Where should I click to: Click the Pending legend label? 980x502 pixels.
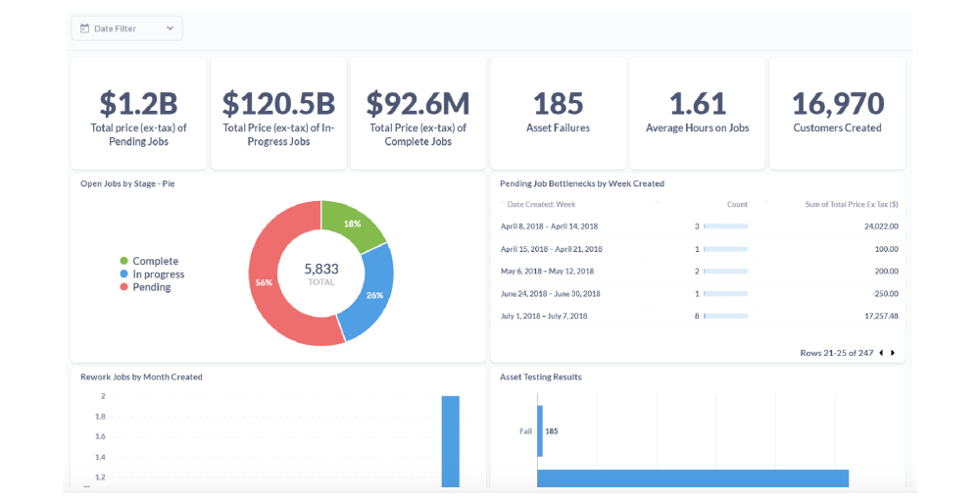[152, 287]
